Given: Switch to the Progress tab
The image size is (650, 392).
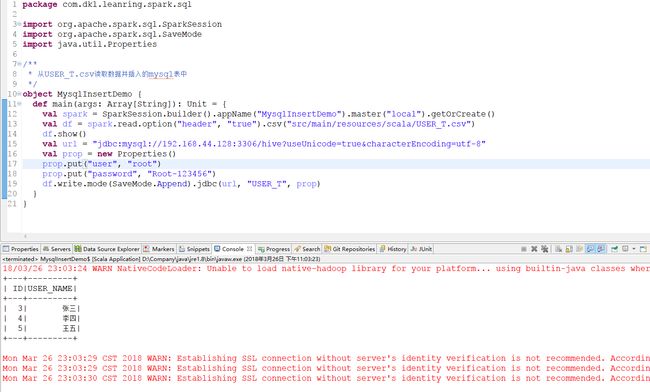Looking at the screenshot, I should (x=274, y=249).
